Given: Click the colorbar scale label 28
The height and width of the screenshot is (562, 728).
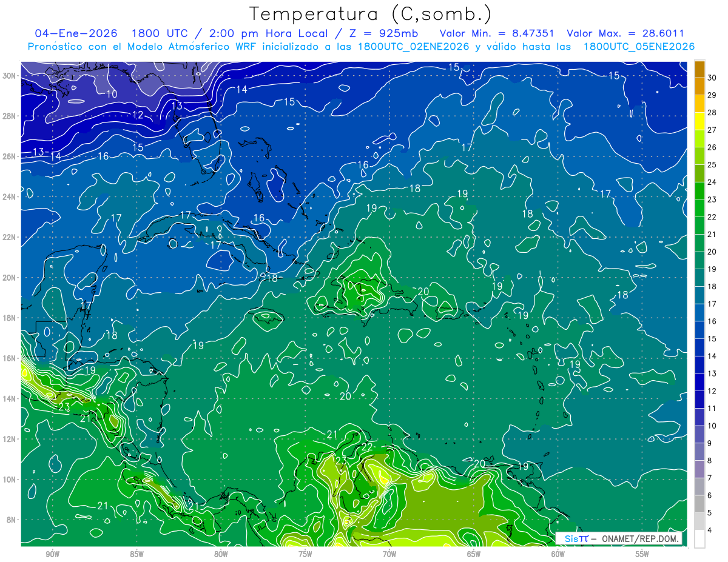Looking at the screenshot, I should coord(712,112).
